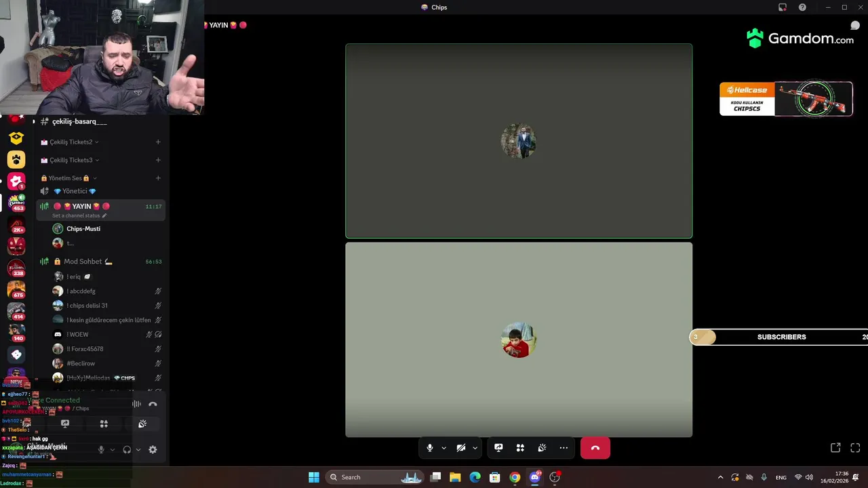Select the top participant video tile
The height and width of the screenshot is (488, 868).
click(x=519, y=141)
